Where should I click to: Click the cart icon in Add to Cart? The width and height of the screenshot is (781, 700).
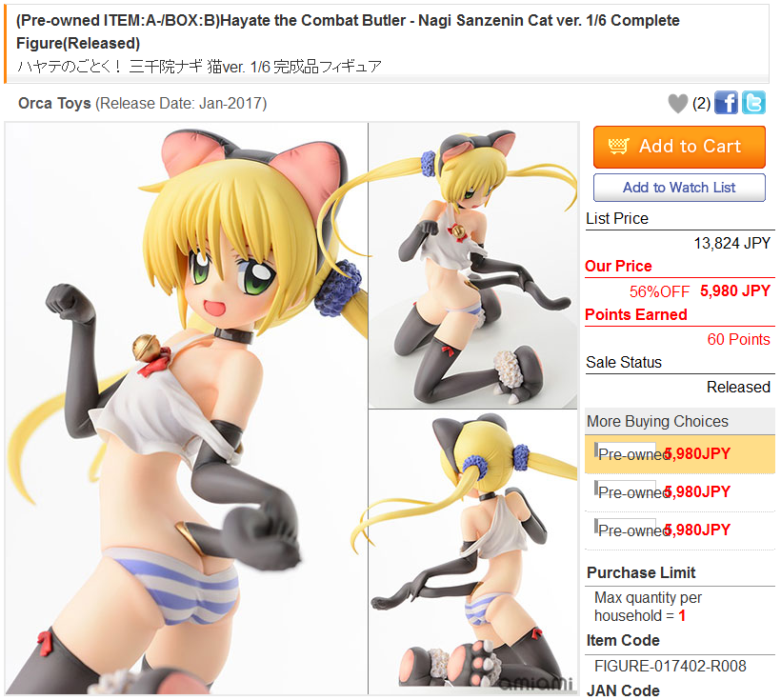618,146
